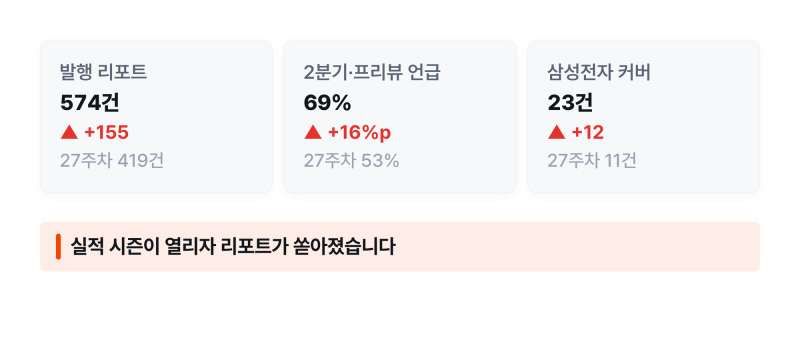Open the 2분기·프리뷰 언급 stat card
This screenshot has width=800, height=360.
400,117
